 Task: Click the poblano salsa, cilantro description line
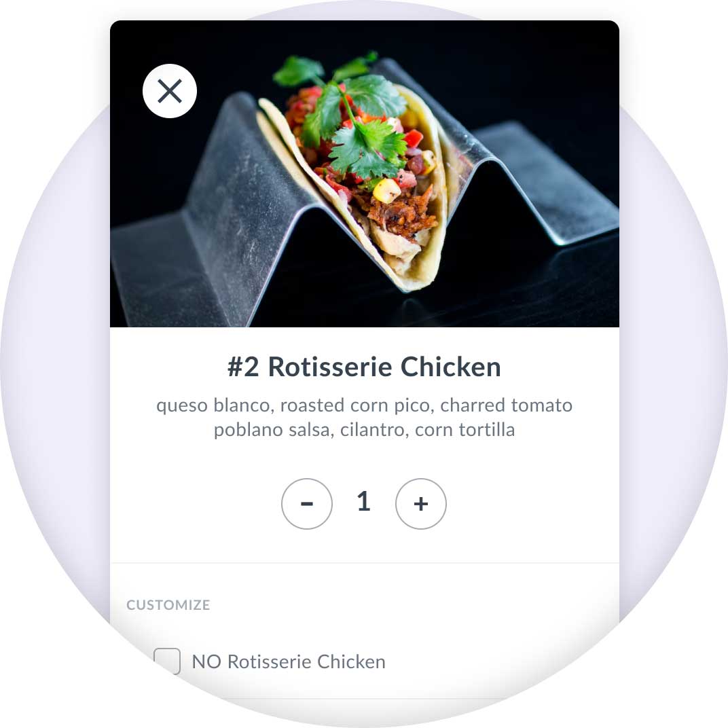tap(365, 429)
